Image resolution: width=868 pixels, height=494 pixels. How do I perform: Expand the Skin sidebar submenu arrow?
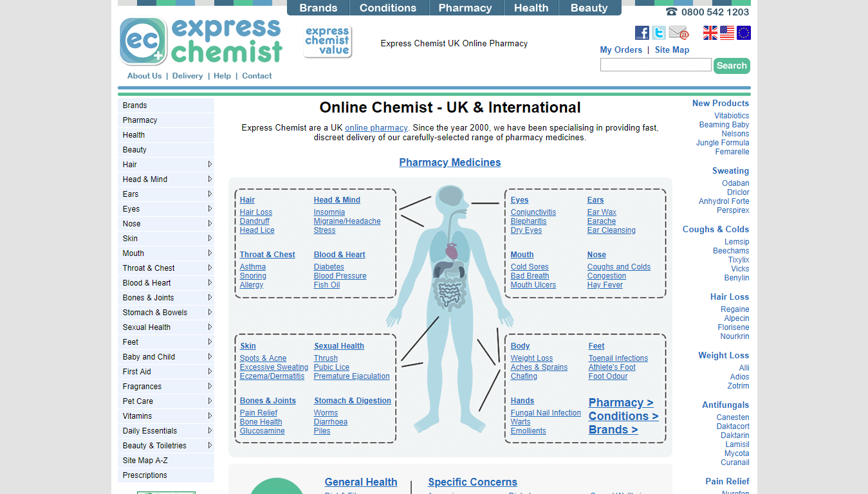click(210, 238)
